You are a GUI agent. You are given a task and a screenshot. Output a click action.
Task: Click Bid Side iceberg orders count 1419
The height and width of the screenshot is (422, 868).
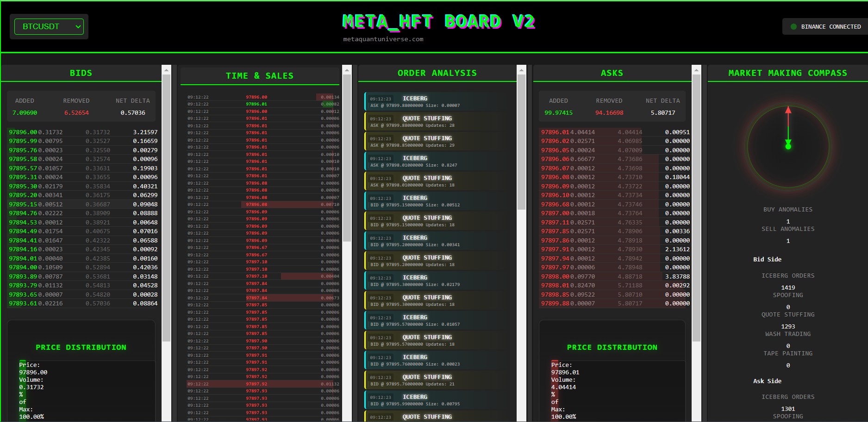pos(788,287)
